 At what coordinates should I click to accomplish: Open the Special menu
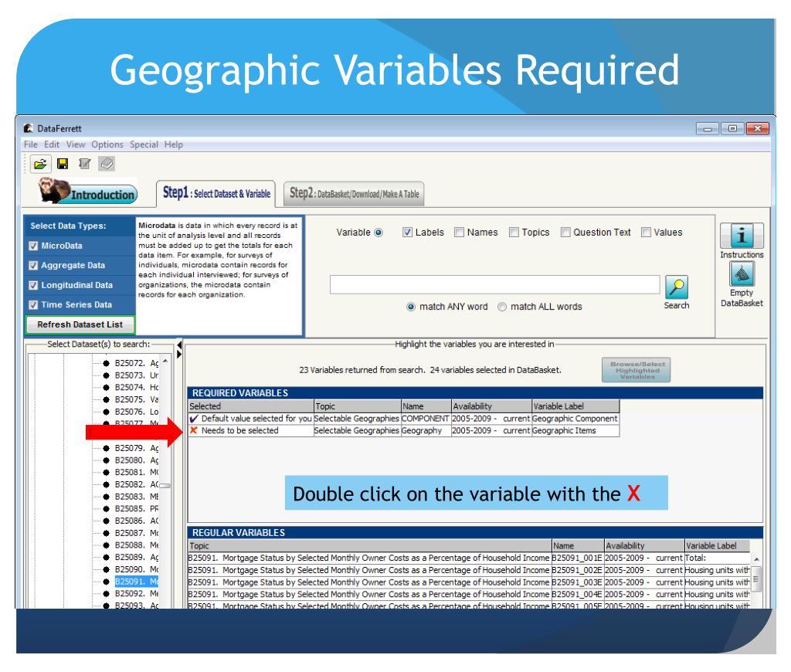point(144,144)
